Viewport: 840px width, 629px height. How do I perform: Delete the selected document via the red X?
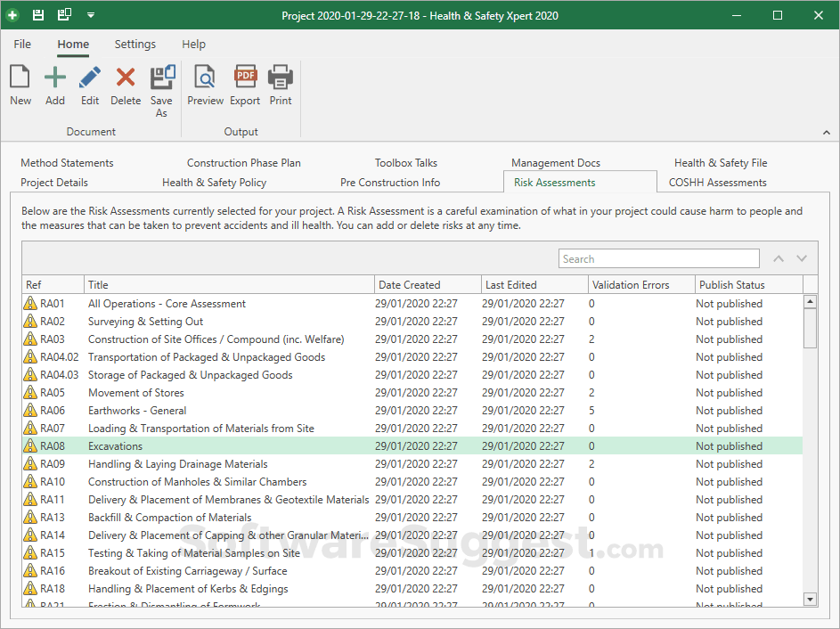tap(125, 85)
